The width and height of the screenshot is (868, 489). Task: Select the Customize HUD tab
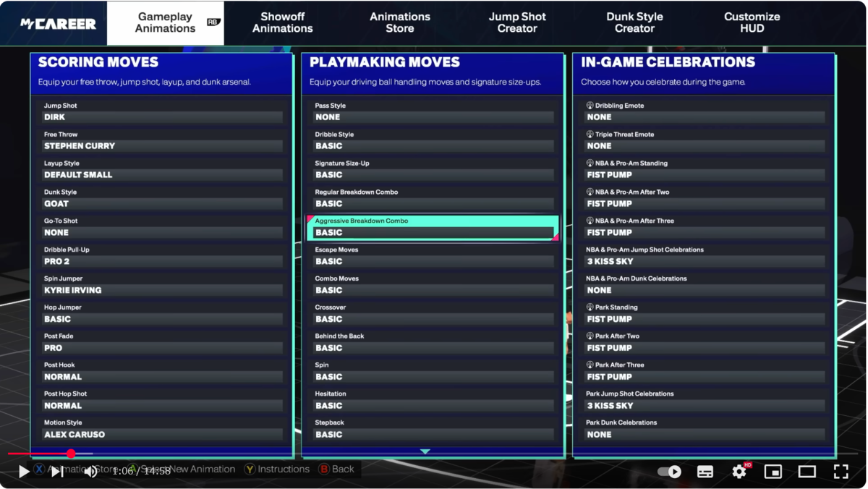click(752, 22)
